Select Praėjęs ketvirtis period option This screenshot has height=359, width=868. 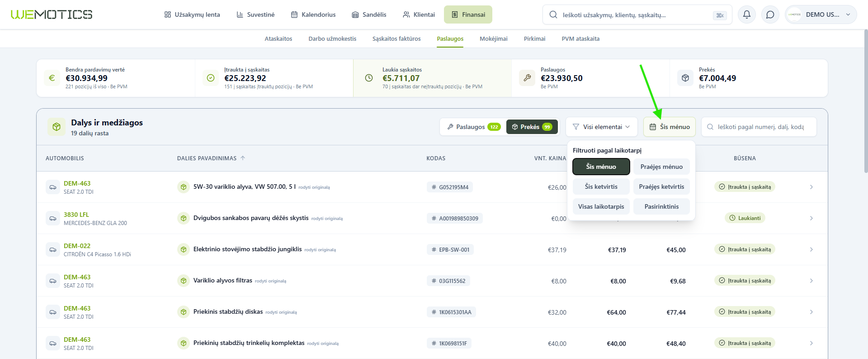pos(661,187)
